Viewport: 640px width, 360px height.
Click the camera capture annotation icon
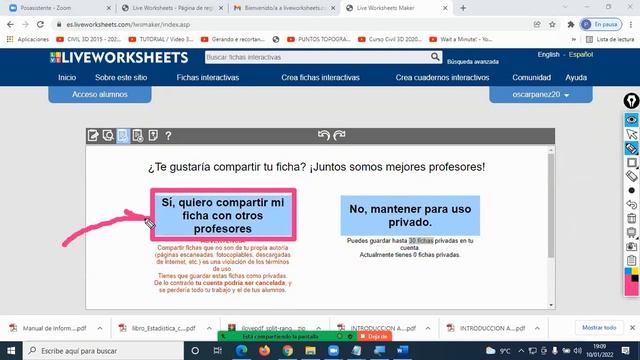tap(631, 247)
